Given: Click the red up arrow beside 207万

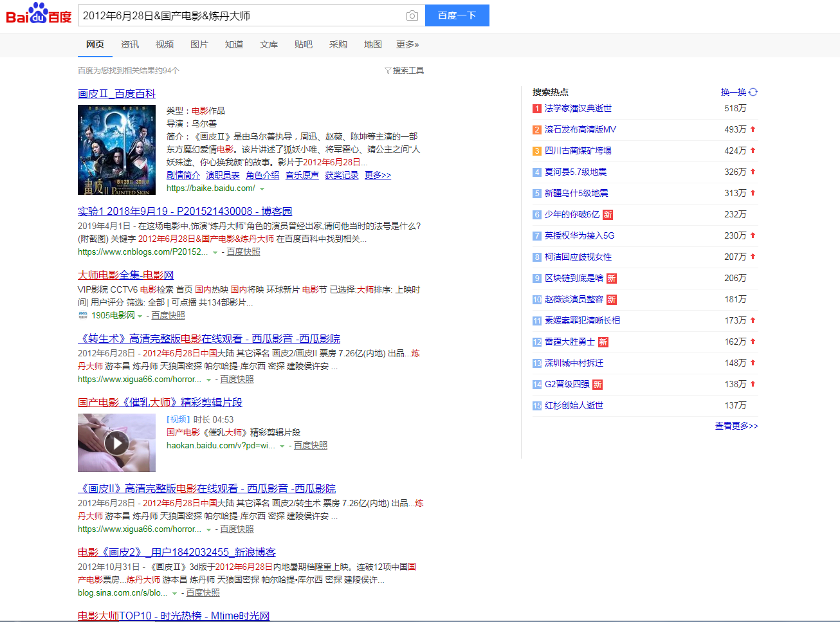Looking at the screenshot, I should point(753,257).
